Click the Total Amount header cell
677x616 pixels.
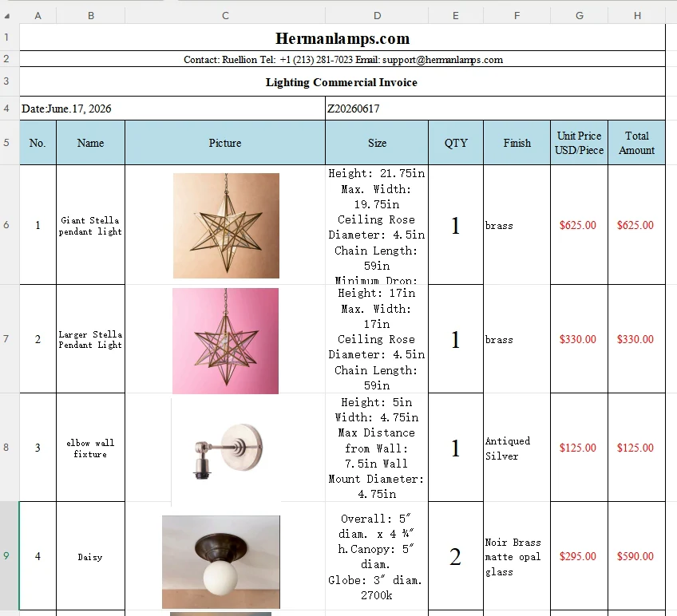pyautogui.click(x=637, y=143)
